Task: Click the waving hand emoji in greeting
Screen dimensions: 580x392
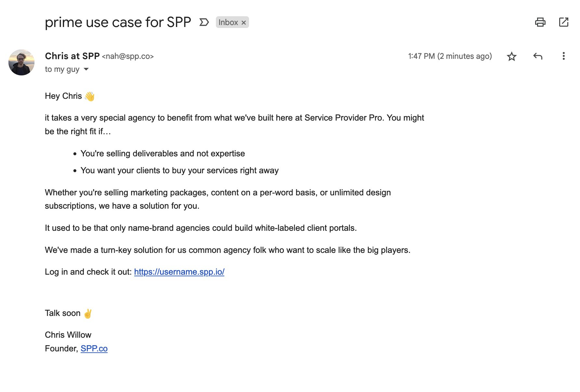Action: [89, 96]
